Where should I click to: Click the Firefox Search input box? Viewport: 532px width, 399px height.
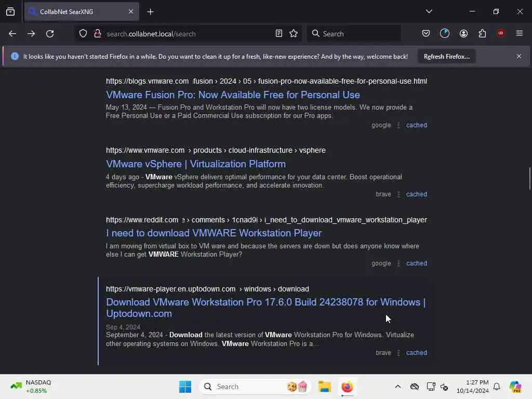[354, 34]
